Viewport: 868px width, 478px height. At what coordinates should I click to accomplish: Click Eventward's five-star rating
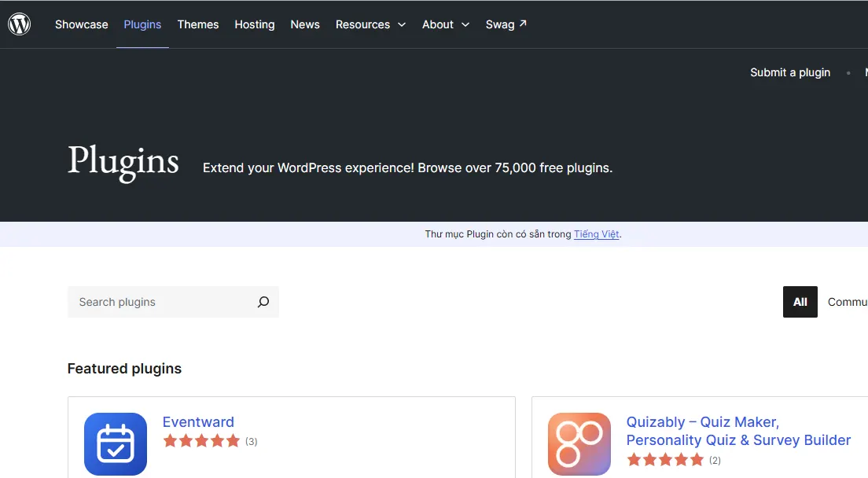click(x=201, y=441)
